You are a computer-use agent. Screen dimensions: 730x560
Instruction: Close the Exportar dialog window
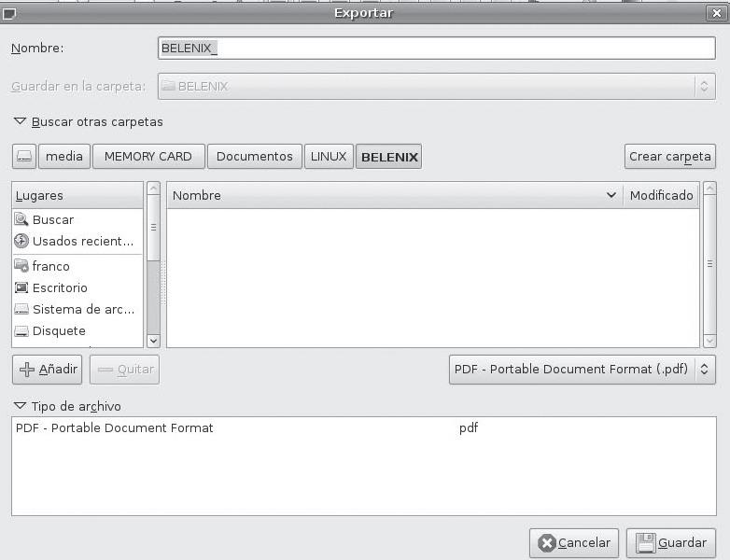tap(717, 13)
